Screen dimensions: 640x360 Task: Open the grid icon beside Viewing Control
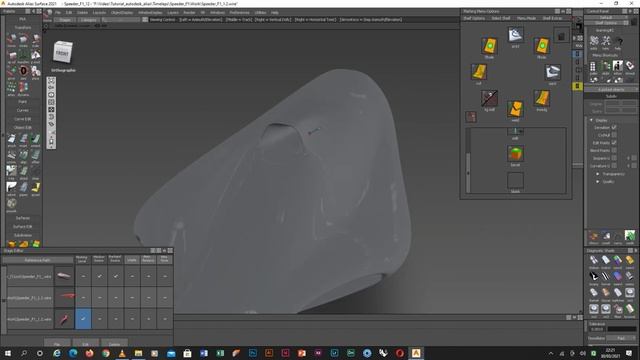(x=145, y=19)
